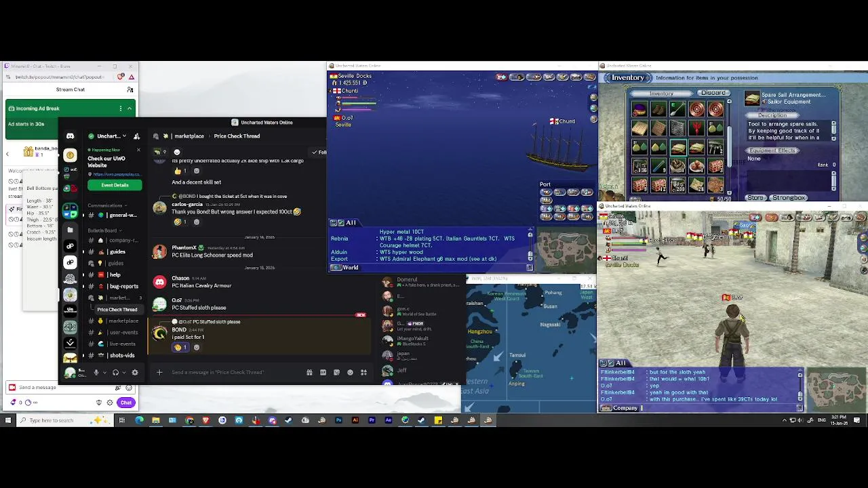Click the Discard button in Inventory
This screenshot has width=868, height=488.
(713, 93)
